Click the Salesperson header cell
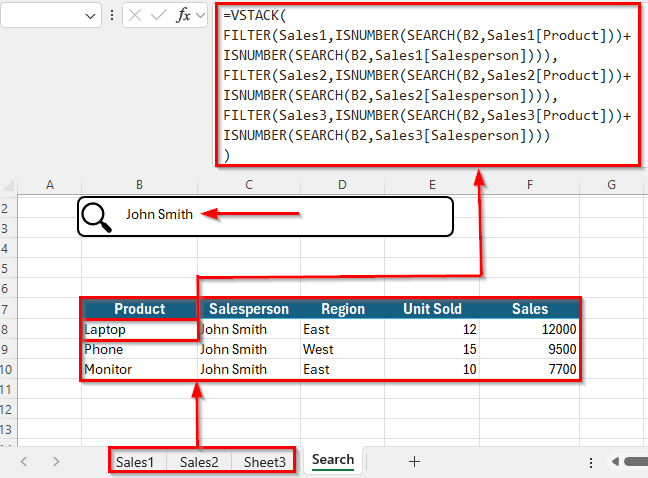The height and width of the screenshot is (478, 648). (249, 309)
